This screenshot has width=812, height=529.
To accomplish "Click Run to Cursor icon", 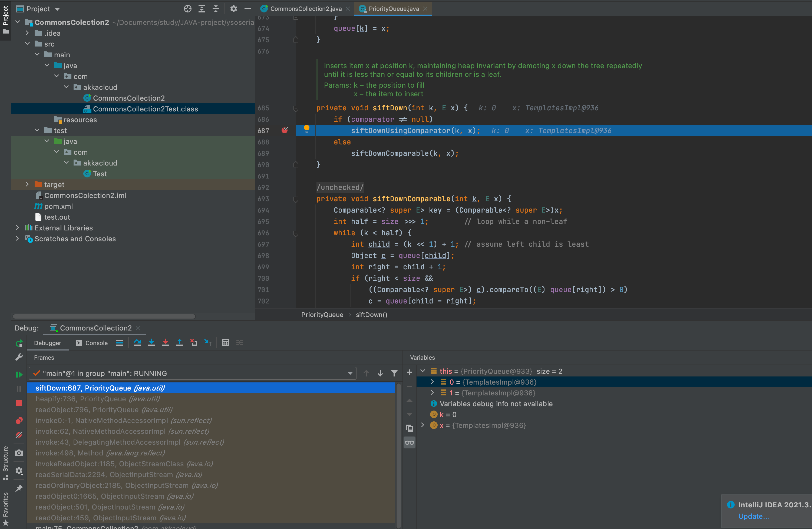I will [x=208, y=342].
